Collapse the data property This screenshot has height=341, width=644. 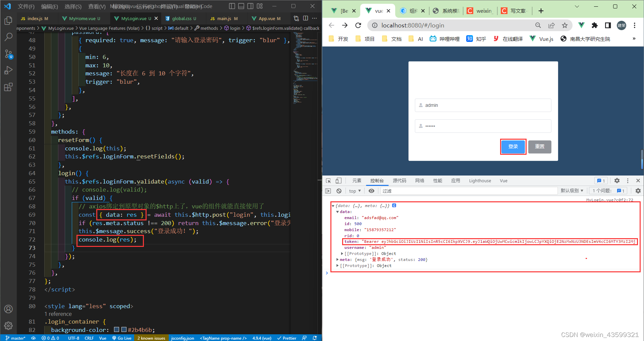[x=337, y=212]
